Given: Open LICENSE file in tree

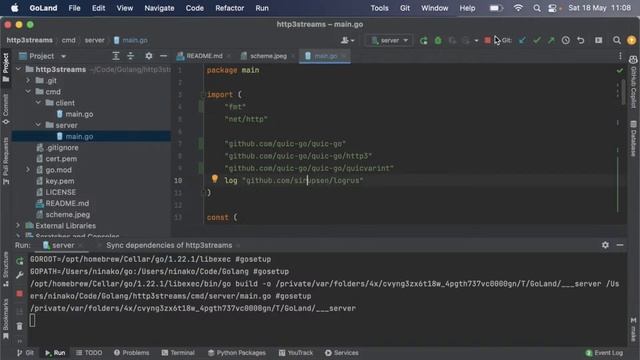Looking at the screenshot, I should (60, 192).
